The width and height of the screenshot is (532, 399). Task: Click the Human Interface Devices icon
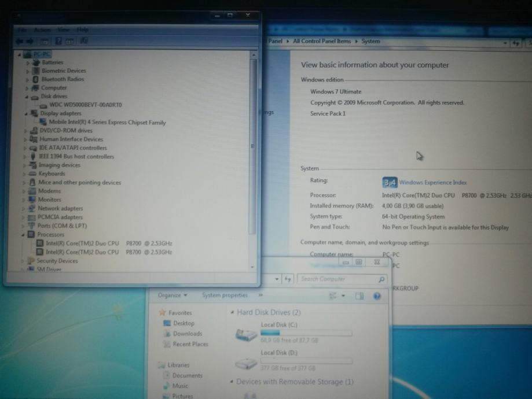click(x=33, y=139)
